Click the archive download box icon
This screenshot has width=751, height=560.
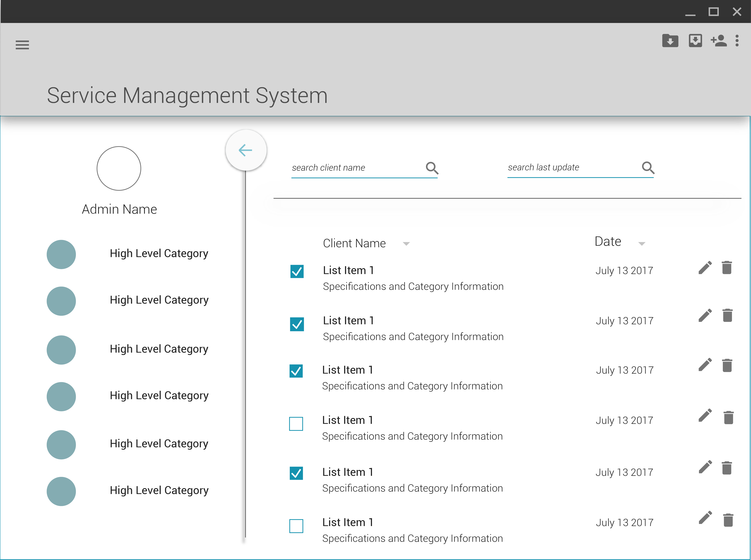pos(695,41)
